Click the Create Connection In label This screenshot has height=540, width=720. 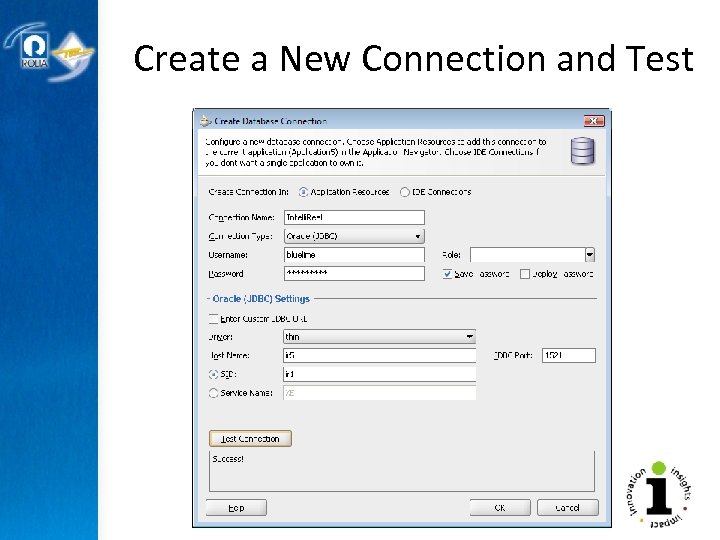point(248,192)
